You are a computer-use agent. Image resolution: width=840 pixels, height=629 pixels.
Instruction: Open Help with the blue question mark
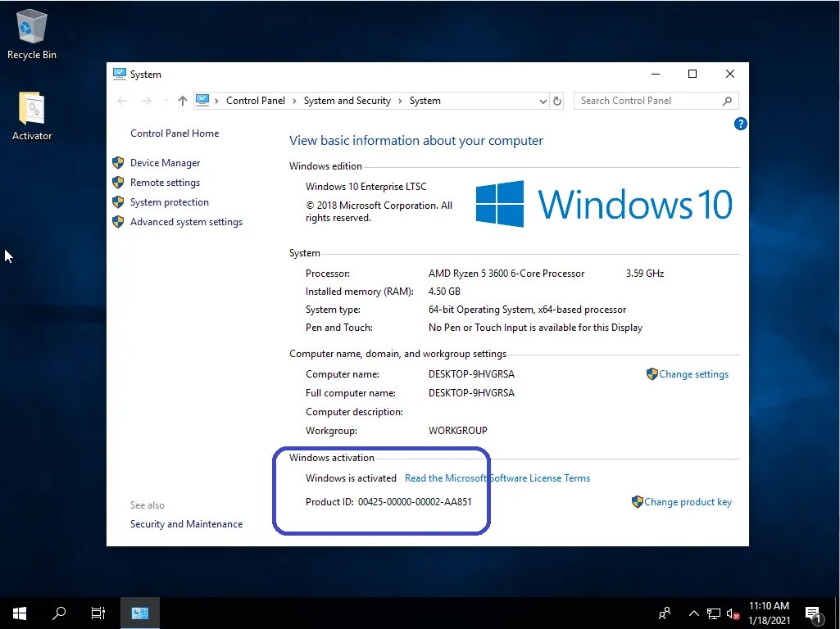click(740, 124)
